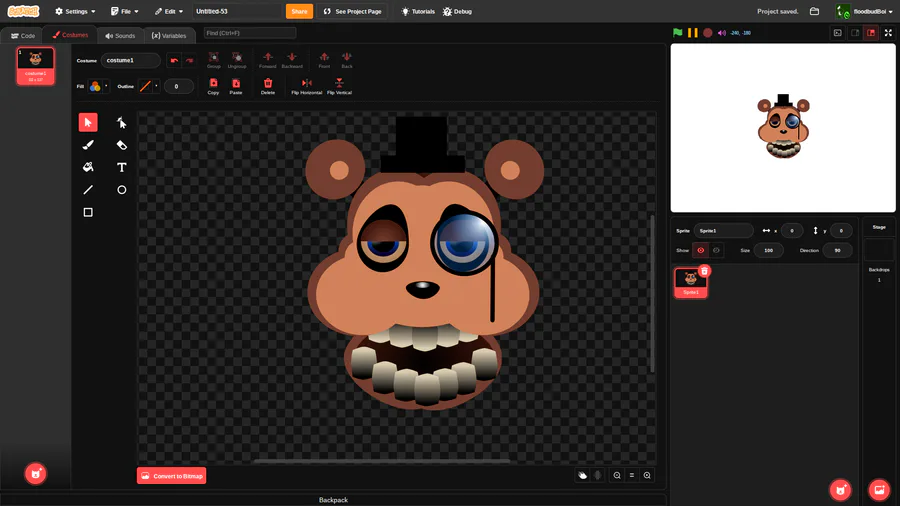Viewport: 900px width, 506px height.
Task: Pause the running project
Action: pyautogui.click(x=693, y=33)
